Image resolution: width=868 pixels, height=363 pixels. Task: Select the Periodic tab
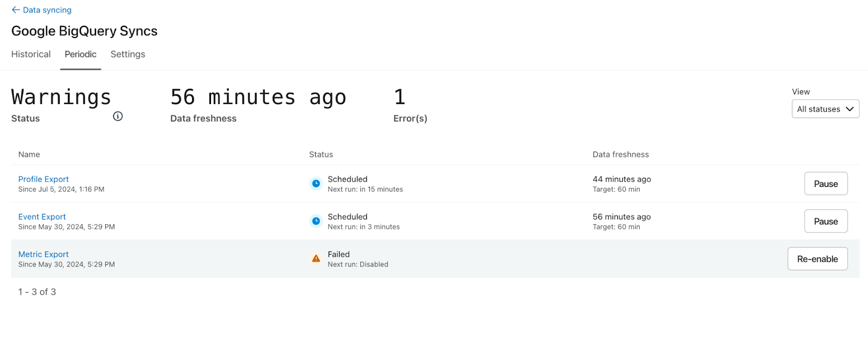coord(80,54)
